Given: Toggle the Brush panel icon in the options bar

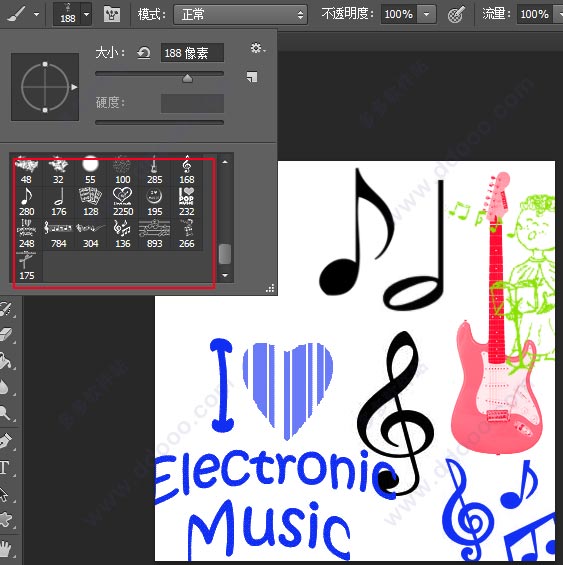Looking at the screenshot, I should (112, 14).
